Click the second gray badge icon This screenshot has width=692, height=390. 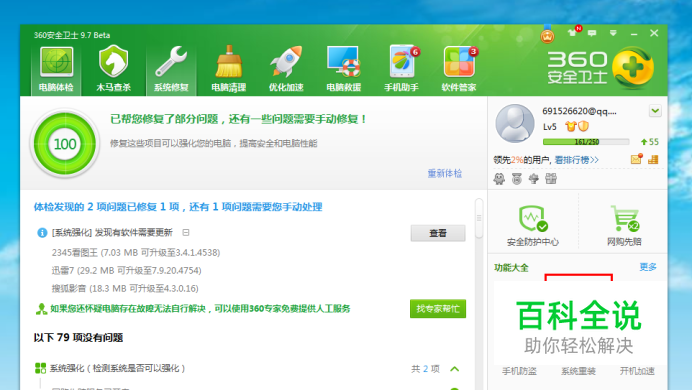pyautogui.click(x=517, y=179)
